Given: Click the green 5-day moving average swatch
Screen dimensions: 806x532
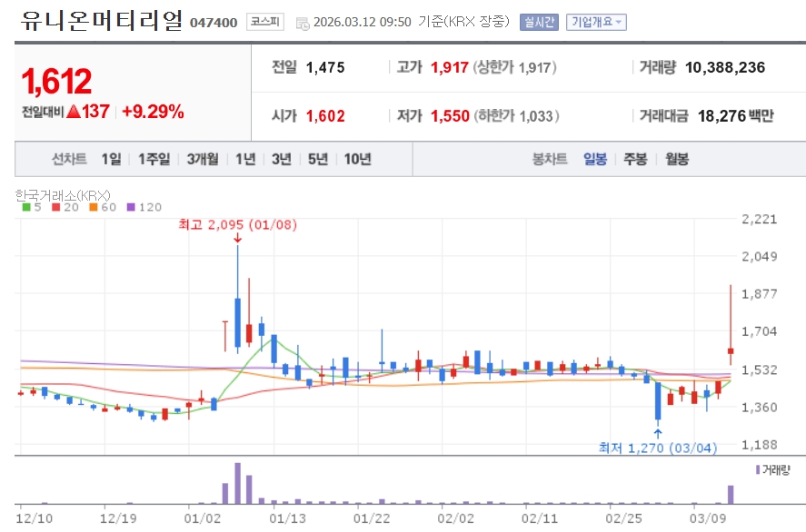Looking at the screenshot, I should 26,207.
